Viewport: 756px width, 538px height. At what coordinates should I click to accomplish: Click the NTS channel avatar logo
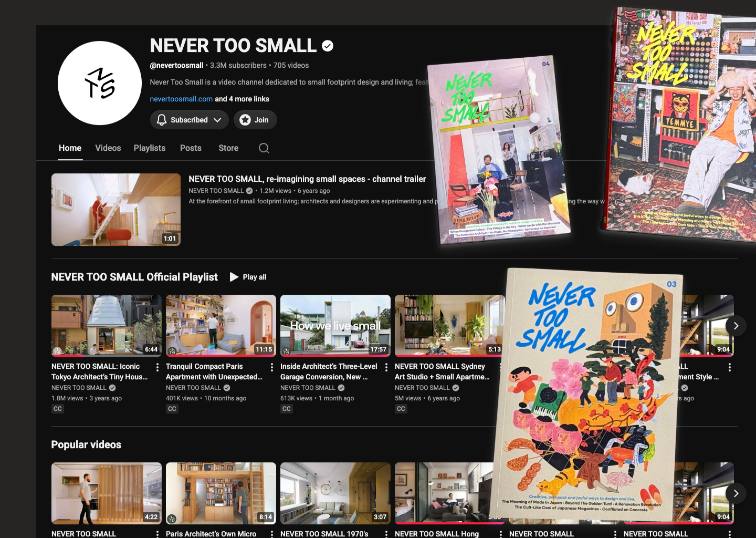click(100, 83)
